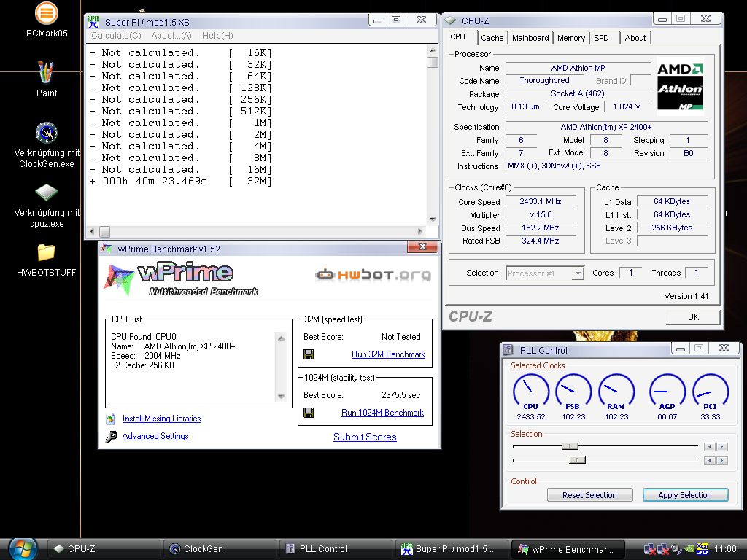Viewport: 747px width, 560px height.
Task: Click the wrench icon beside Advanced Settings
Action: 111,436
